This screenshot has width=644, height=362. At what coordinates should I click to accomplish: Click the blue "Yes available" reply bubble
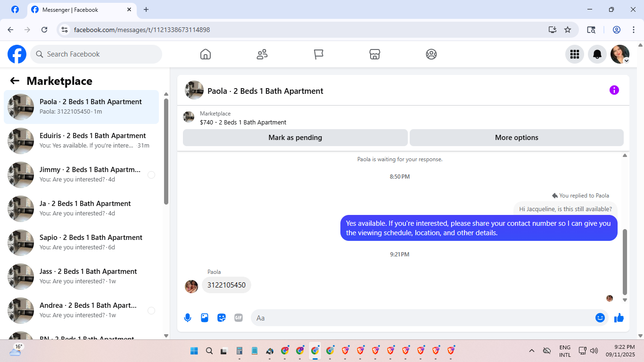coord(479,228)
